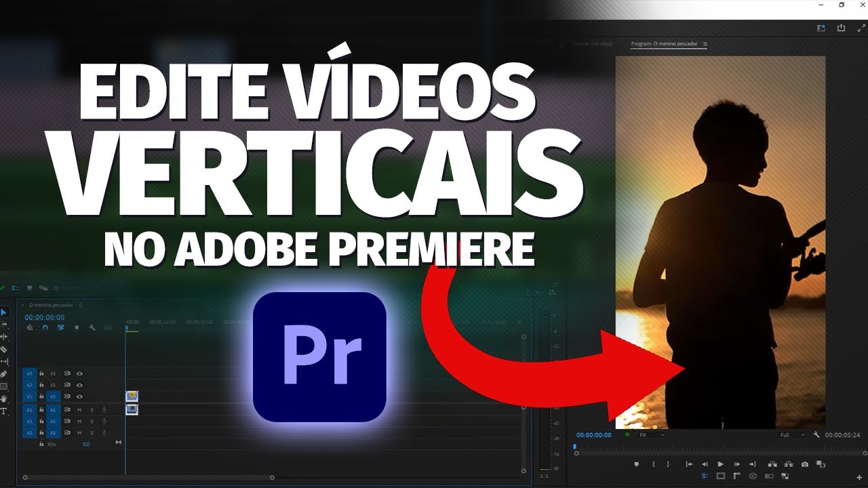868x488 pixels.
Task: Toggle Linked Selection in timeline
Action: pos(61,327)
